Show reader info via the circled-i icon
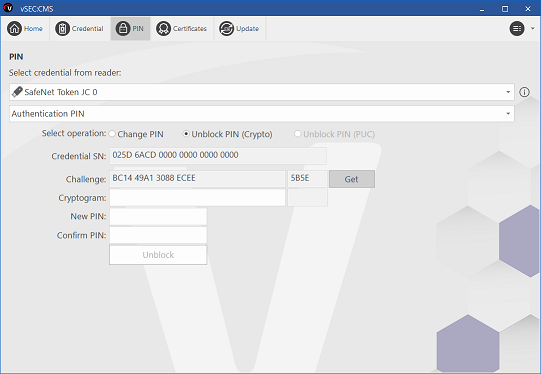This screenshot has height=374, width=541. [524, 92]
